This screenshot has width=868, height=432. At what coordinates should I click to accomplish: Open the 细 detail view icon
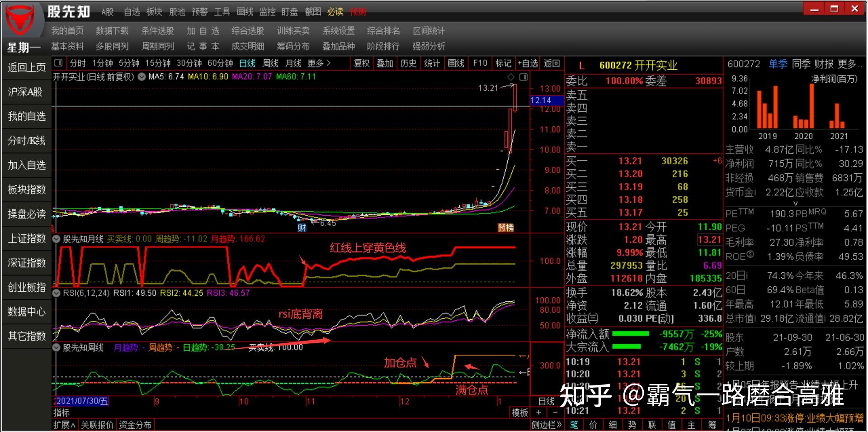click(613, 425)
